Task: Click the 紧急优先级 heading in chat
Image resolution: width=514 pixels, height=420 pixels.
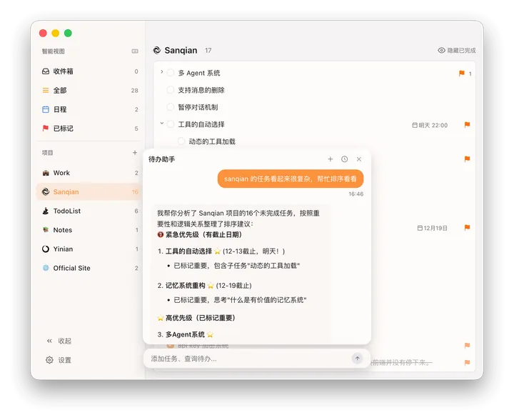Action: click(x=200, y=235)
